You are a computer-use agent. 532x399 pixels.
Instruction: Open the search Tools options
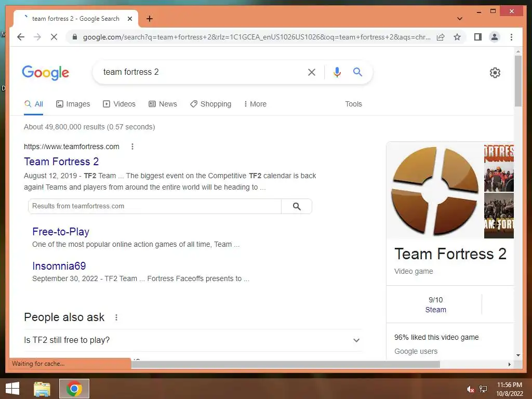point(353,104)
